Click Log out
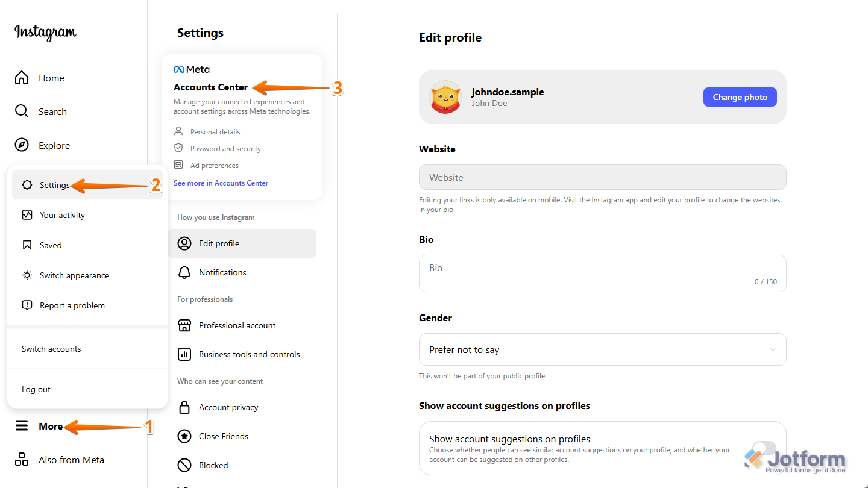Viewport: 868px width, 488px height. [x=36, y=389]
